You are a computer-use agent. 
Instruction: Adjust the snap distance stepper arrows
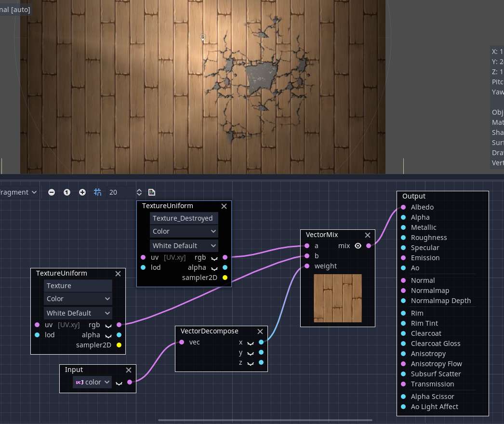click(x=139, y=192)
